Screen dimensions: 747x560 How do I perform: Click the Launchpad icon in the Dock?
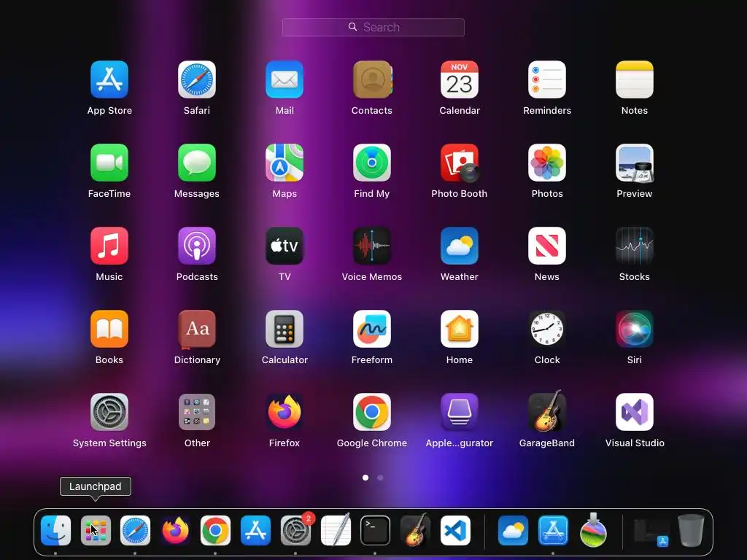click(x=96, y=531)
